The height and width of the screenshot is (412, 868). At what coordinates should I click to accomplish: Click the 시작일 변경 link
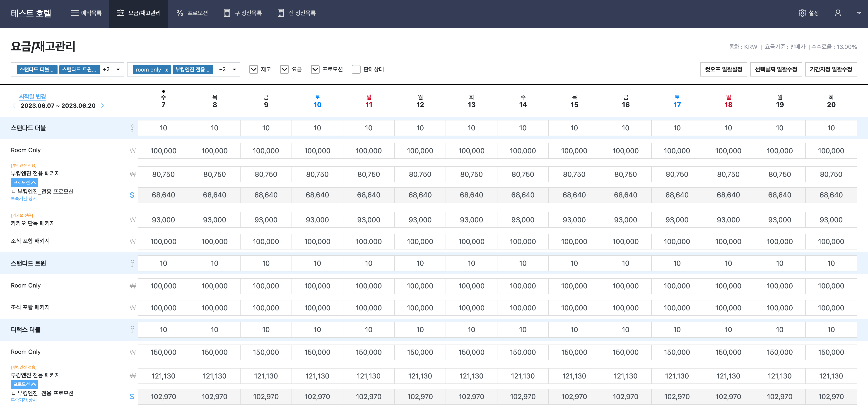pyautogui.click(x=32, y=96)
